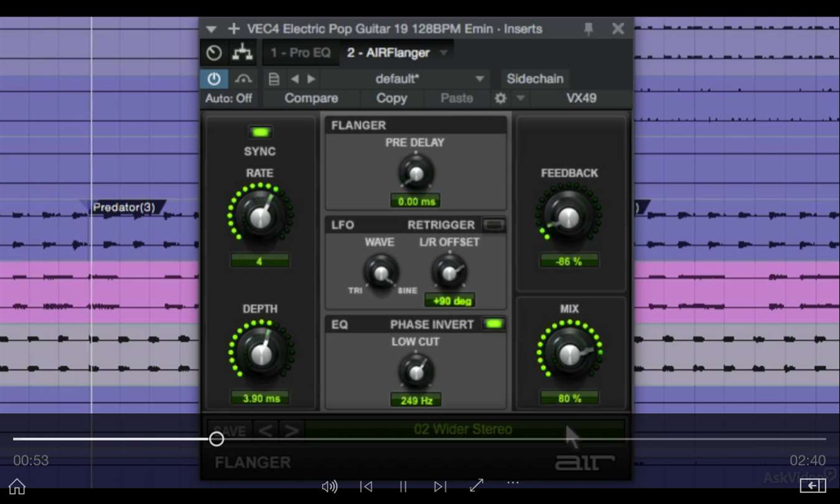The image size is (840, 504).
Task: Click the L/R OFFSET value +90 deg
Action: (449, 301)
